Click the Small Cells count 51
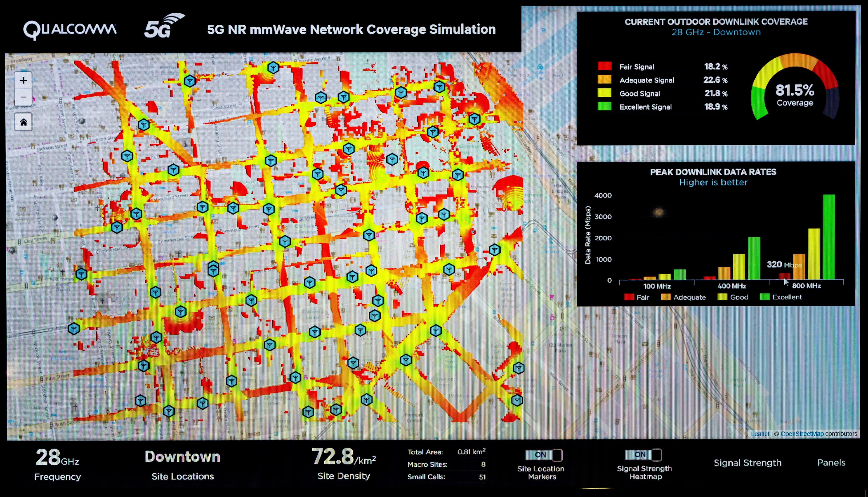The height and width of the screenshot is (497, 868). pos(482,477)
